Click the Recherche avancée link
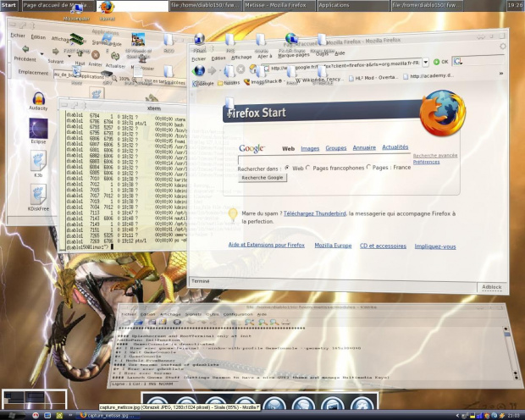This screenshot has height=420, width=525. tap(435, 156)
